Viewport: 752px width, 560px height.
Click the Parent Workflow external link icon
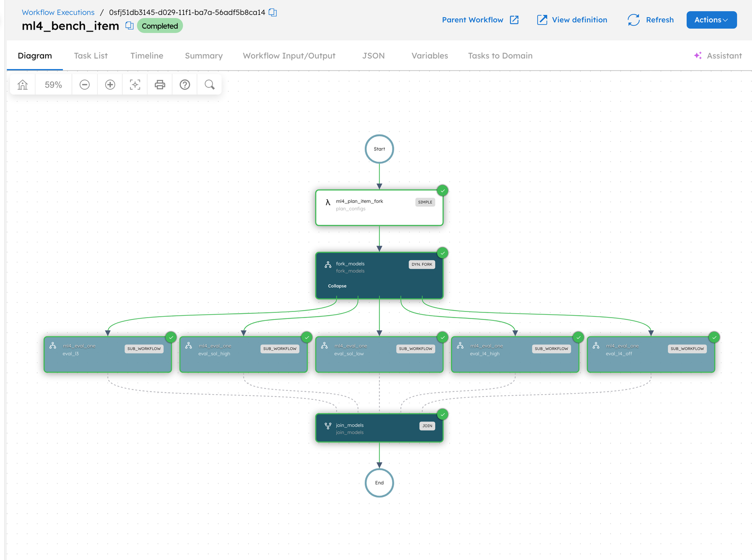click(x=514, y=20)
